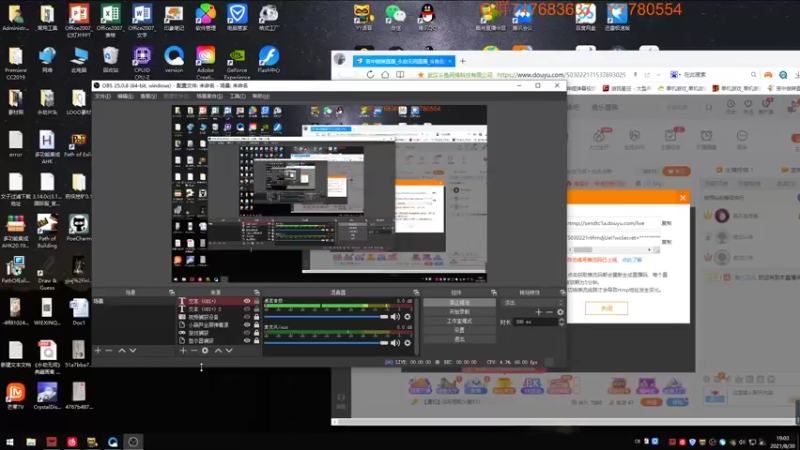
Task: Pop out the Controls dock panel icon
Action: point(493,292)
